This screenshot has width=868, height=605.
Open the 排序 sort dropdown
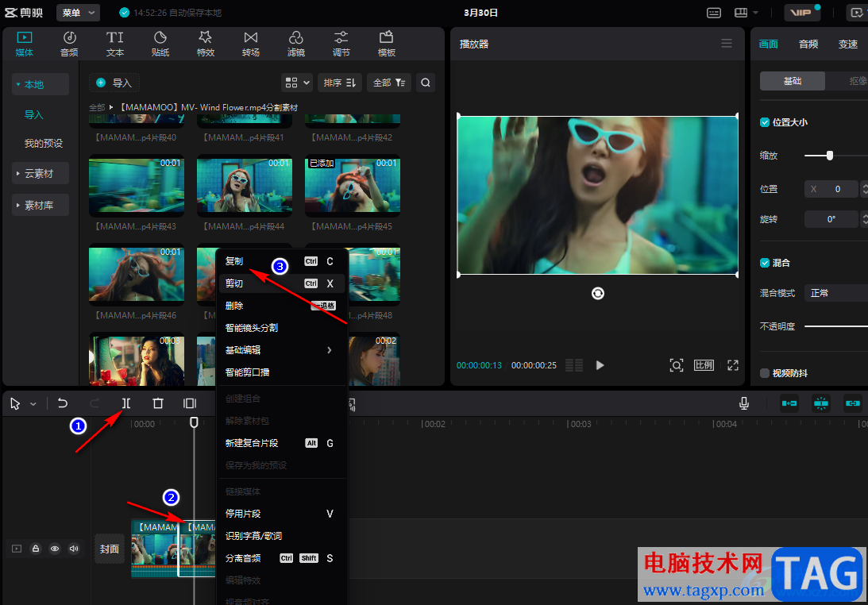coord(340,83)
